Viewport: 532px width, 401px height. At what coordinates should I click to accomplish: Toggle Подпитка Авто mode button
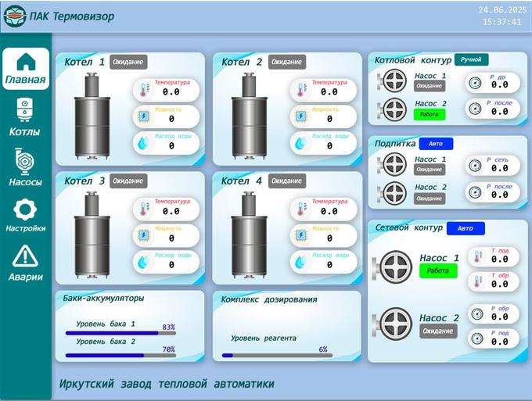(436, 144)
